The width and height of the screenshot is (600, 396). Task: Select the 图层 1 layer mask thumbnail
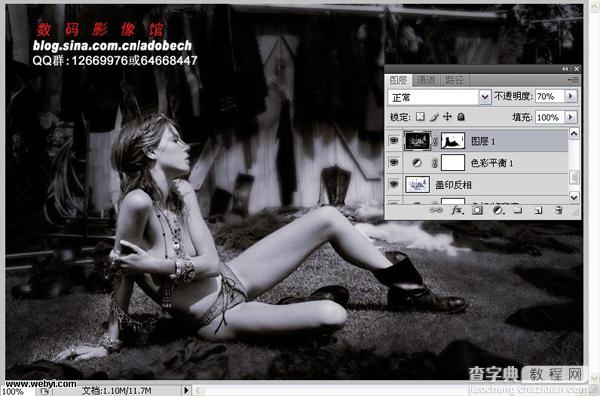453,141
